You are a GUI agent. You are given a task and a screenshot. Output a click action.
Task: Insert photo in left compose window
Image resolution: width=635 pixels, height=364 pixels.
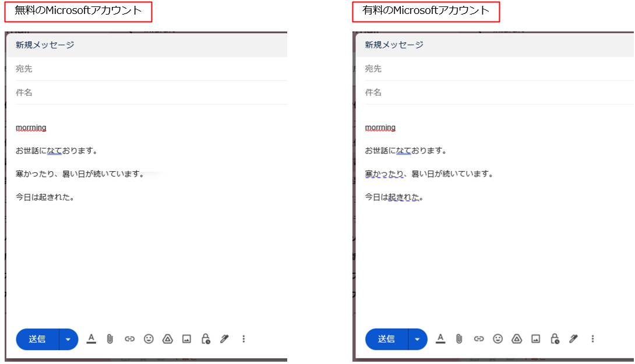pos(186,339)
